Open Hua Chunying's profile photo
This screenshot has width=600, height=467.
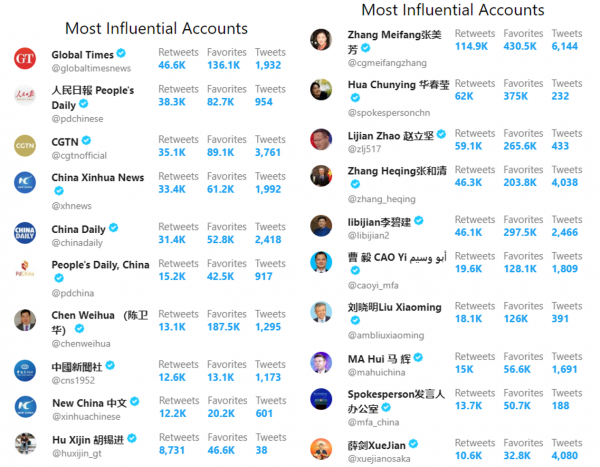click(x=321, y=90)
